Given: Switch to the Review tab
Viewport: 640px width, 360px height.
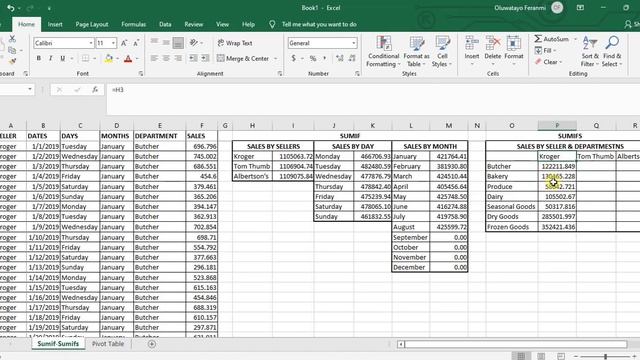Looking at the screenshot, I should click(193, 24).
